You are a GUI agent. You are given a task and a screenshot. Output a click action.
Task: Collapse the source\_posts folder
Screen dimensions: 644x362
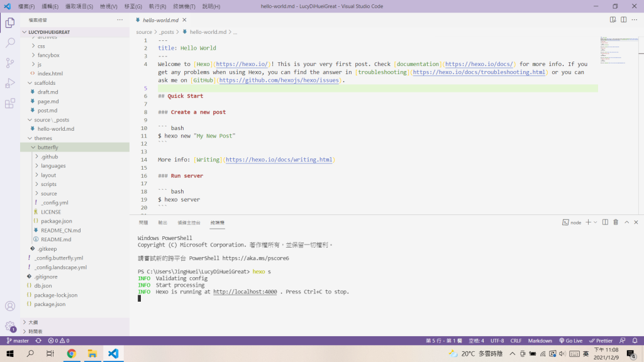pyautogui.click(x=75, y=120)
